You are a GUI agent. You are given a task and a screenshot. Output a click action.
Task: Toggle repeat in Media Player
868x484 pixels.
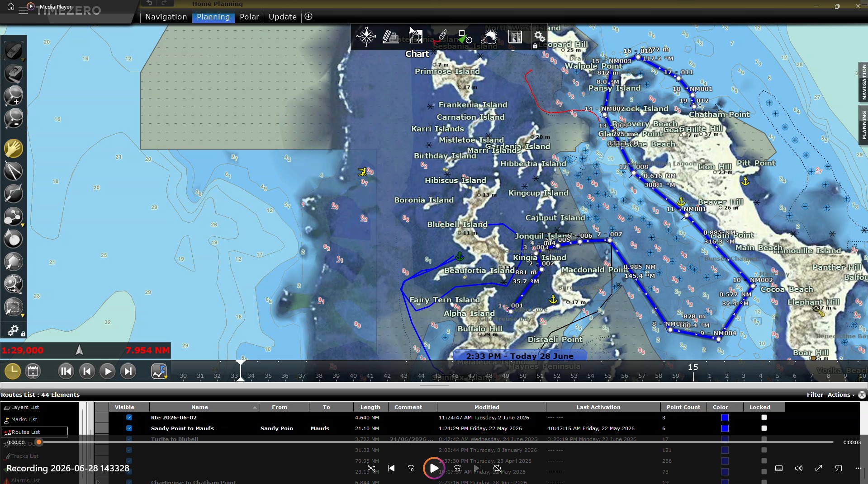click(x=497, y=468)
